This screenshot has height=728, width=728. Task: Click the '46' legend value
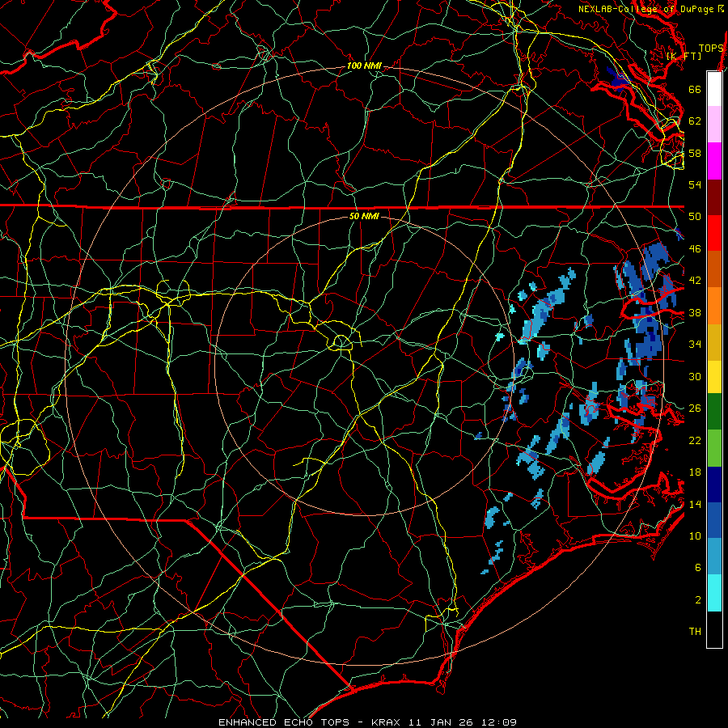tap(695, 249)
